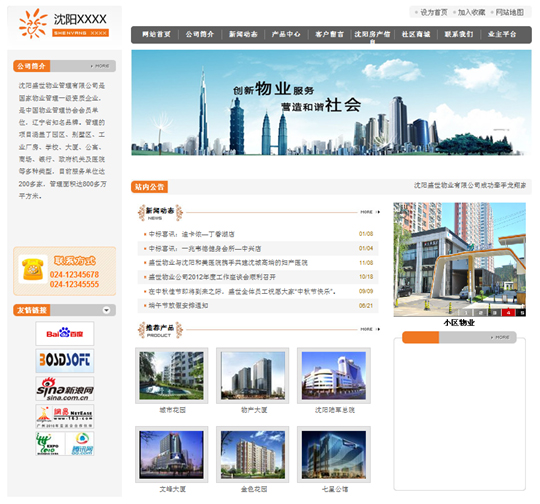540x504 pixels.
Task: Click MORE arrow beside 新闻动态 section
Action: [x=370, y=212]
